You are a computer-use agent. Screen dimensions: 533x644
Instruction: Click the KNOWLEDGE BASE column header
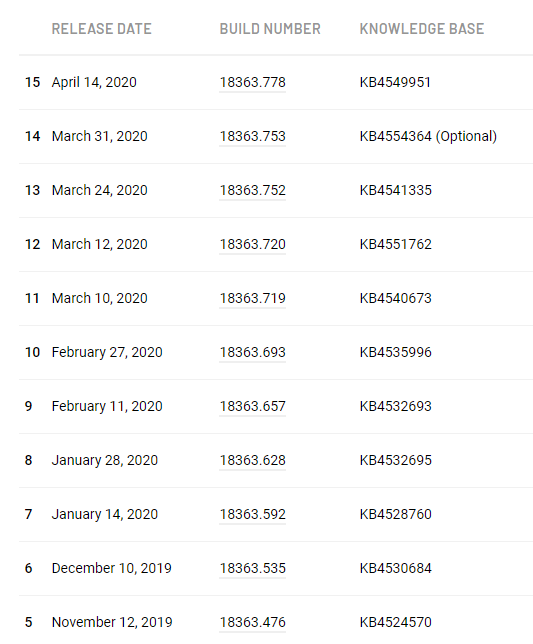pos(422,29)
